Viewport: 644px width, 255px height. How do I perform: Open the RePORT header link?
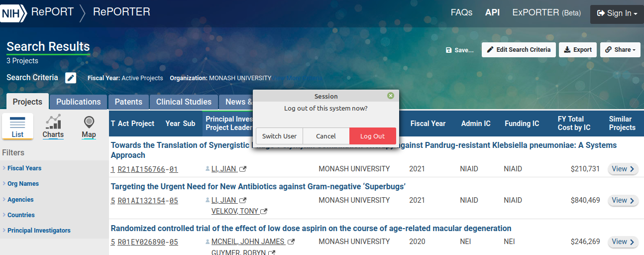52,12
